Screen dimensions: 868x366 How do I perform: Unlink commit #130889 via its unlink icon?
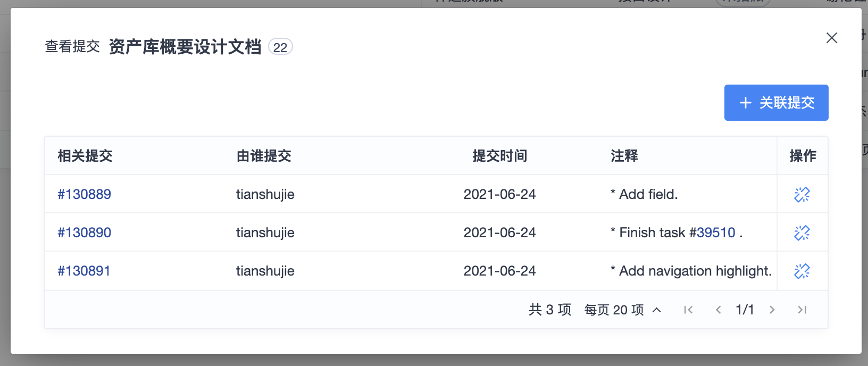point(802,195)
